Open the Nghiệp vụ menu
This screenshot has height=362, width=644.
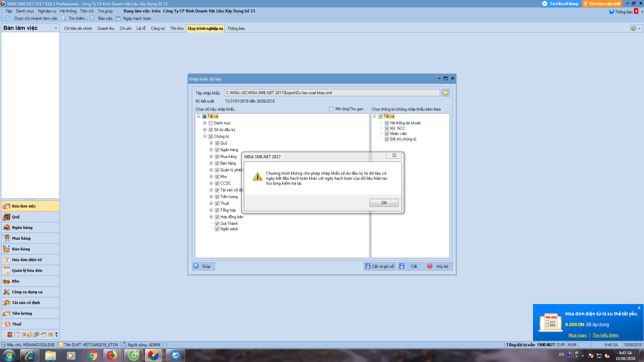coord(47,11)
